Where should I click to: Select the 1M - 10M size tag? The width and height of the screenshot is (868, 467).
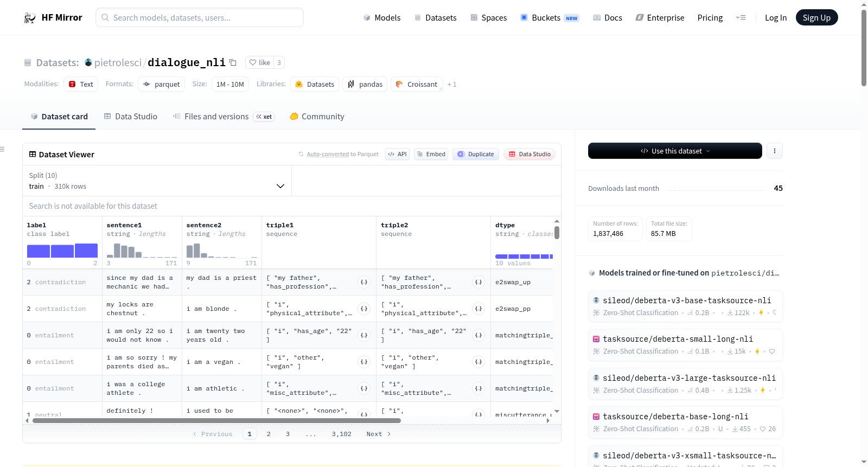coord(230,84)
